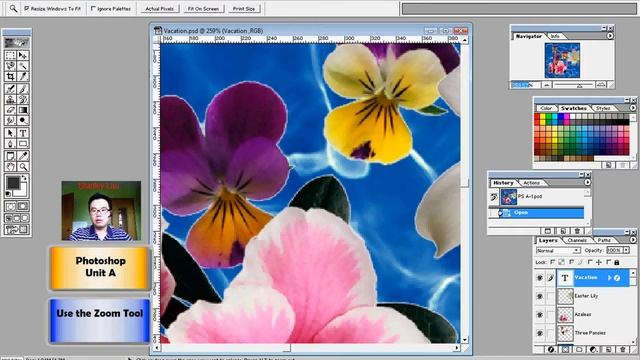The image size is (640, 360).
Task: Open the History panel flyout menu
Action: (587, 182)
